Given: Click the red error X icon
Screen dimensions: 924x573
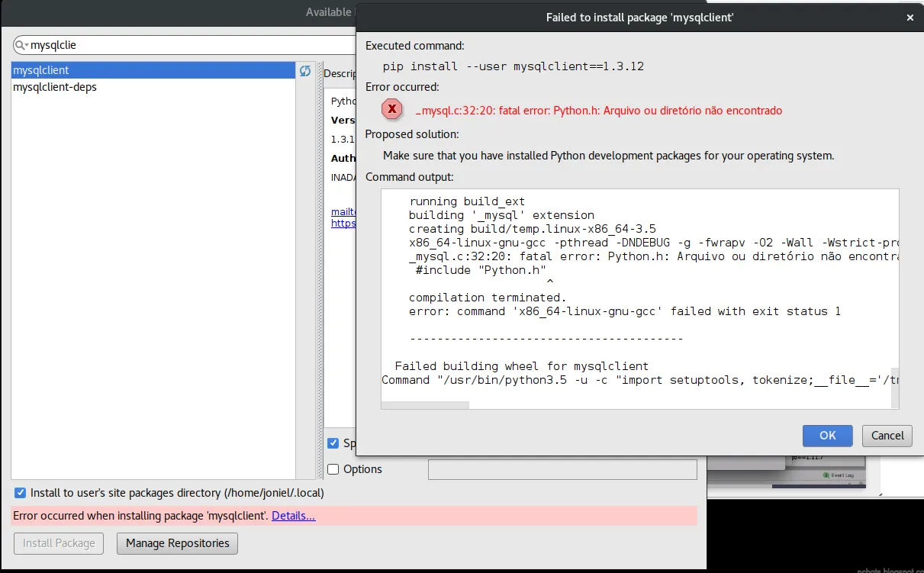Looking at the screenshot, I should [392, 110].
